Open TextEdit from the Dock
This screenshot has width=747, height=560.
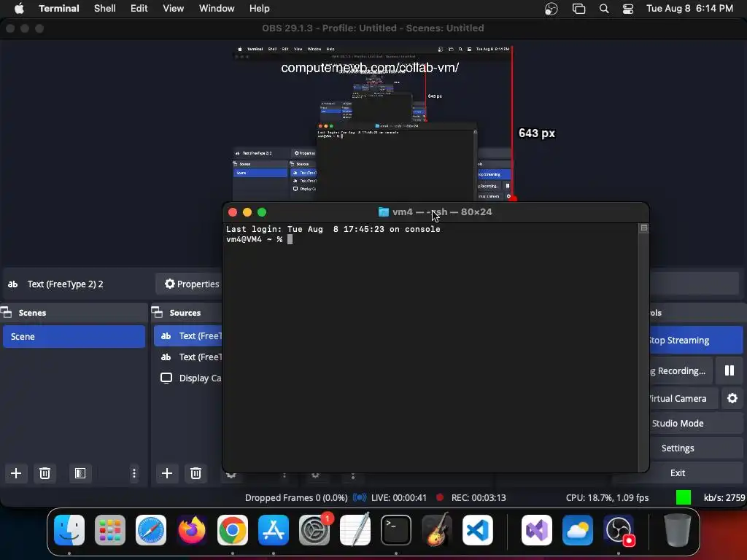355,530
